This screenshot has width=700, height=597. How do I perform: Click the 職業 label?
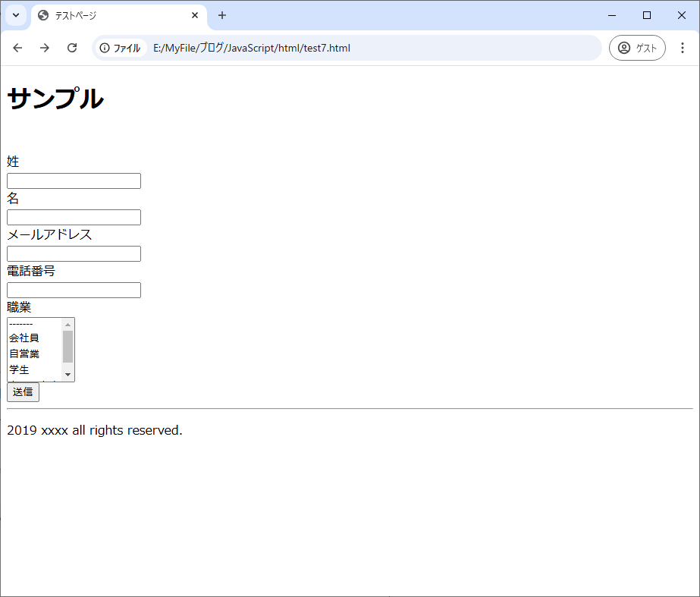tap(19, 307)
